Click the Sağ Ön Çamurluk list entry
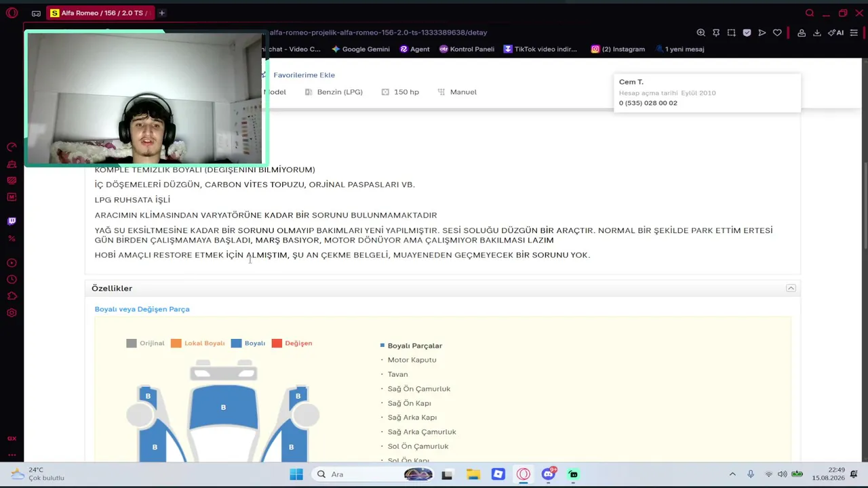This screenshot has width=868, height=488. tap(418, 389)
